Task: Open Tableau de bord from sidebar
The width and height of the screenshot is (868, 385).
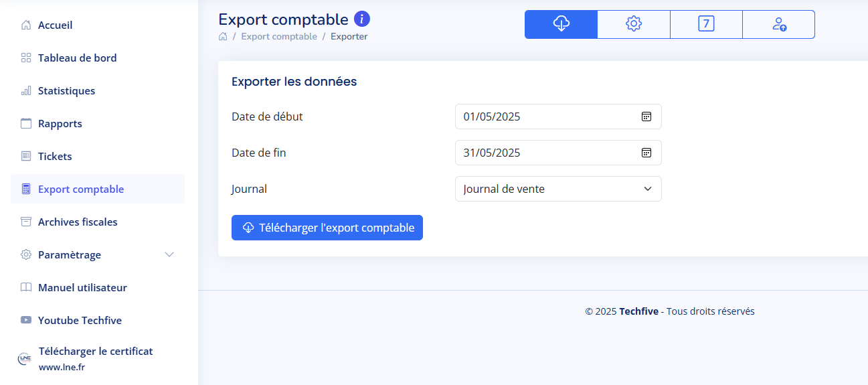Action: [77, 58]
